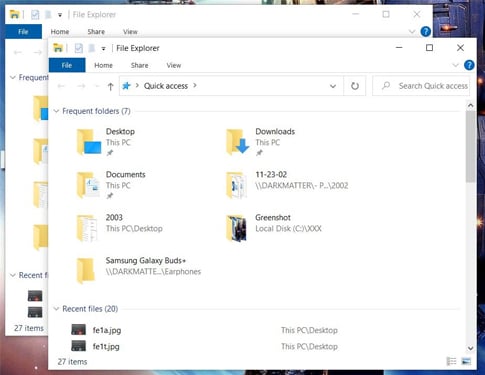Select the fe1a.jpg thumbnail
This screenshot has height=375, width=485.
(79, 330)
